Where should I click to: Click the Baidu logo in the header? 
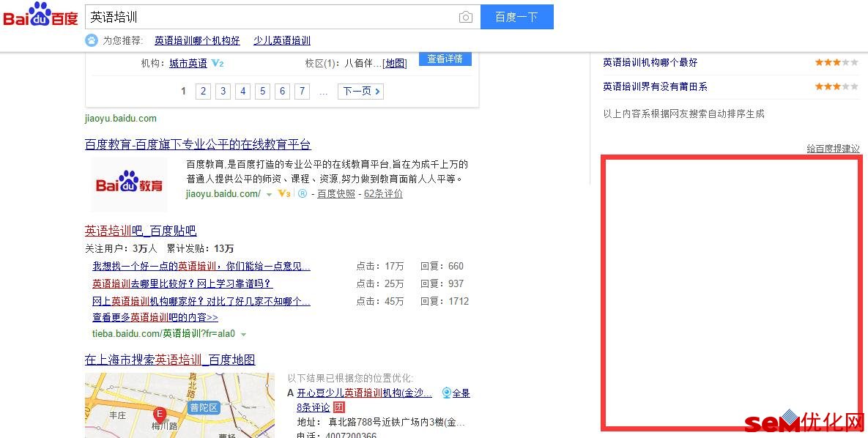[x=41, y=15]
